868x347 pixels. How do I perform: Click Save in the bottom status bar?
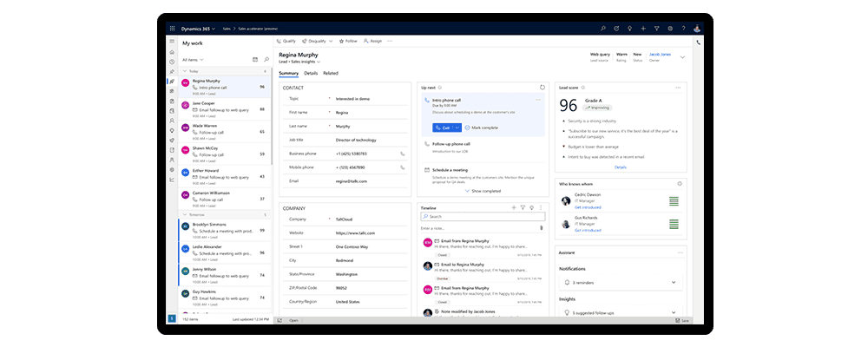pos(682,320)
